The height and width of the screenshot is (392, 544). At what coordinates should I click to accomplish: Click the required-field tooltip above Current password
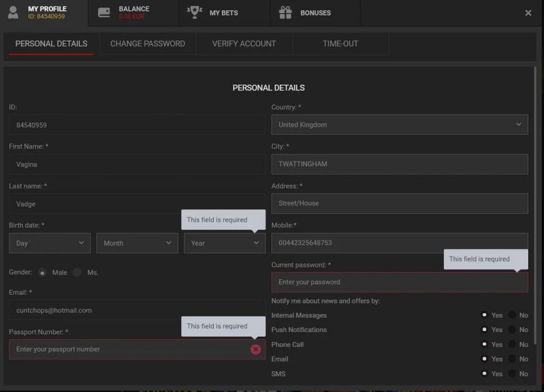486,259
